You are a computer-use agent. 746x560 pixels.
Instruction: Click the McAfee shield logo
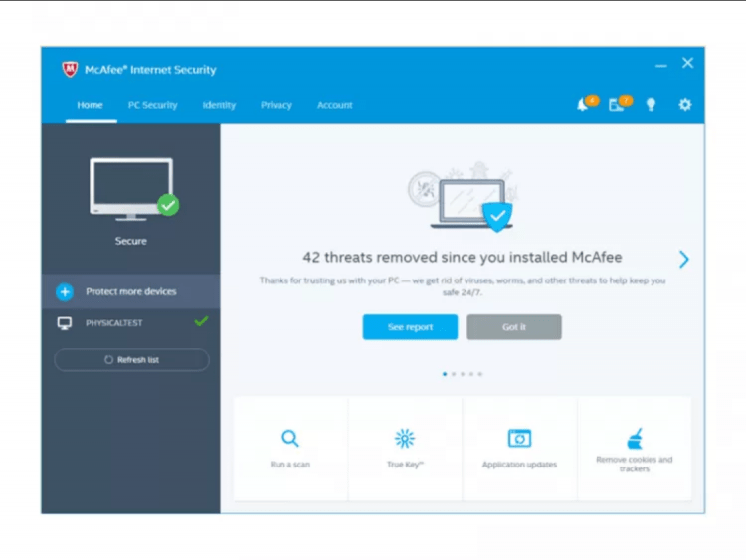[x=70, y=70]
